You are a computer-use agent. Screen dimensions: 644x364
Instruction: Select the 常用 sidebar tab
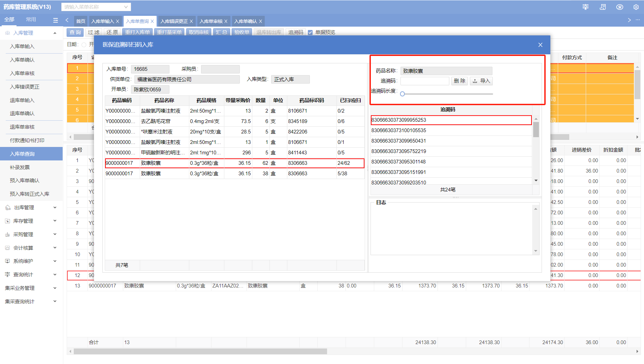(x=31, y=20)
